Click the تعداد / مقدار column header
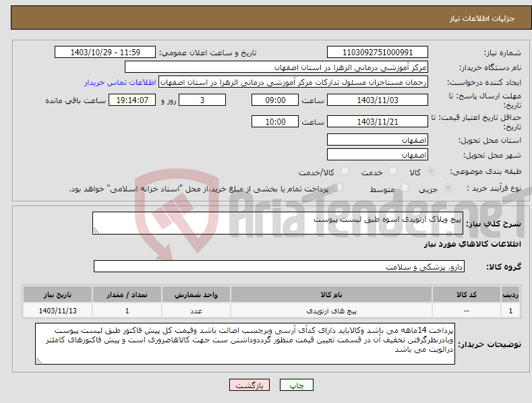 (x=127, y=294)
